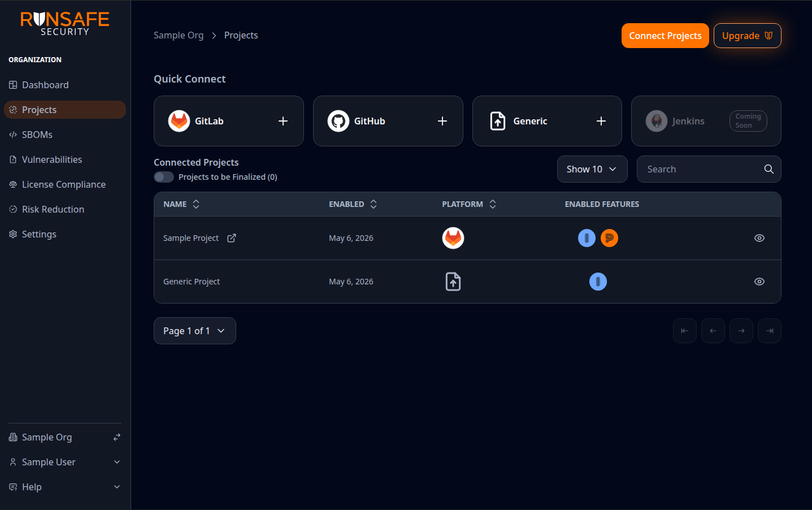Viewport: 812px width, 510px height.
Task: Expand the Sample User menu
Action: pyautogui.click(x=65, y=462)
